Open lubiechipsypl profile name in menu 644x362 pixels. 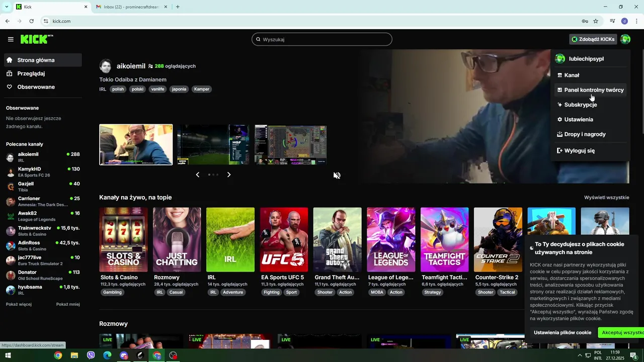586,59
